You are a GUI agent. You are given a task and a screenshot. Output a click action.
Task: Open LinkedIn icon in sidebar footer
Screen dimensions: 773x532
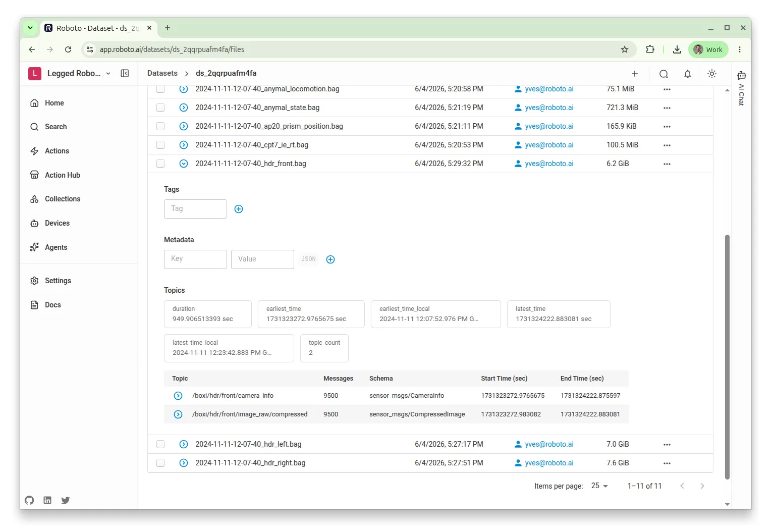point(47,500)
